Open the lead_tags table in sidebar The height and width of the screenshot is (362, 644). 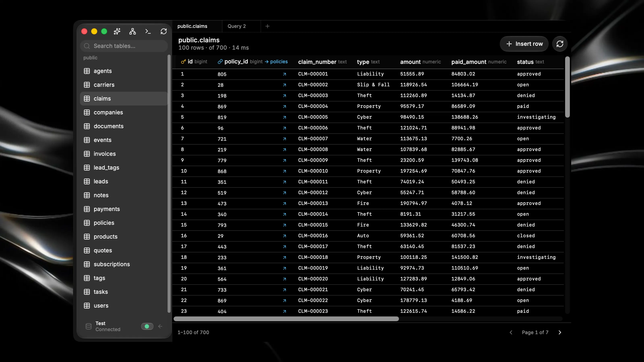(x=124, y=168)
